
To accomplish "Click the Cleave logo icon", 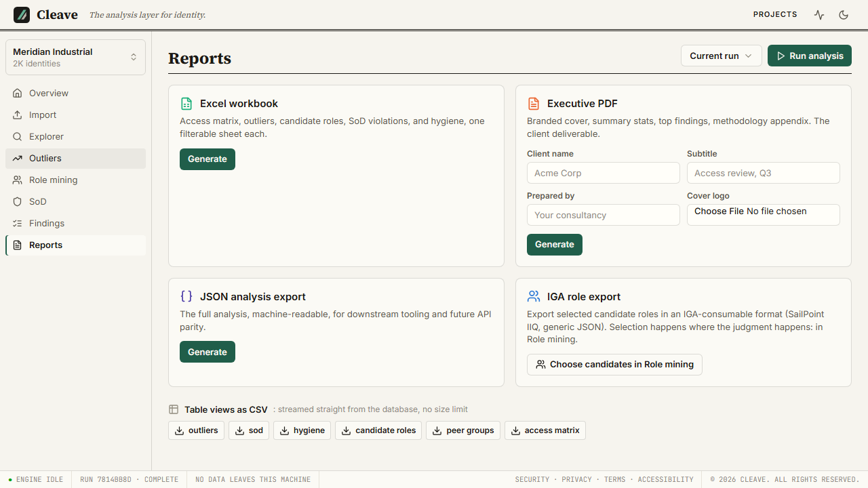I will (22, 15).
